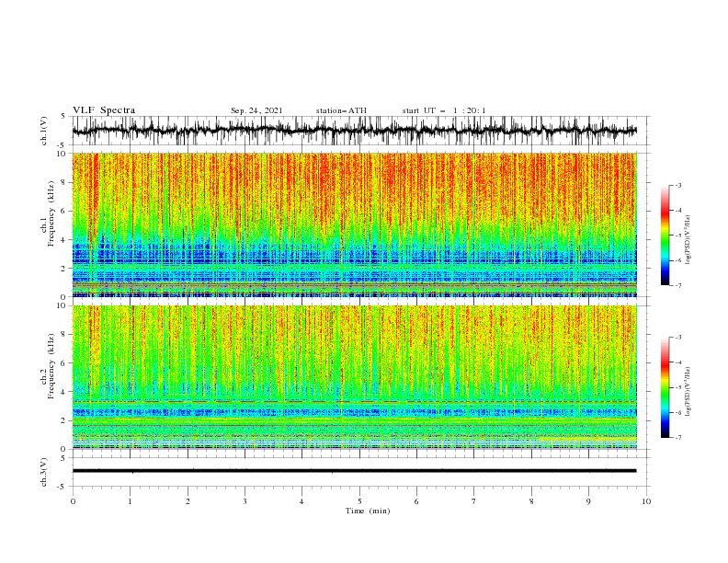728x563 pixels.
Task: Click the "-7" label on lower colorbar
Action: pos(677,437)
